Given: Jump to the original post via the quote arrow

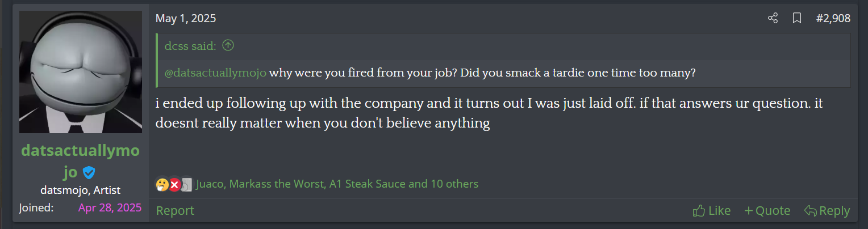Looking at the screenshot, I should tap(228, 46).
